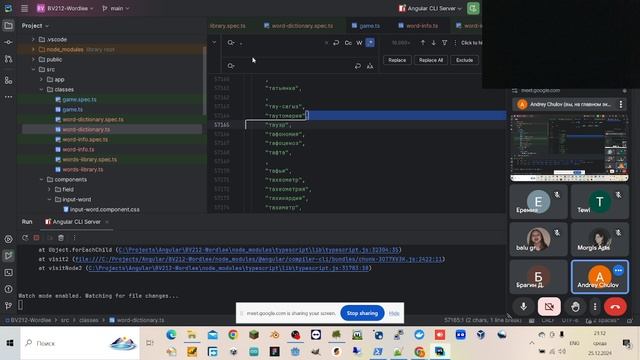Viewport: 640px width, 360px height.
Task: Click the Replace button
Action: [x=397, y=60]
